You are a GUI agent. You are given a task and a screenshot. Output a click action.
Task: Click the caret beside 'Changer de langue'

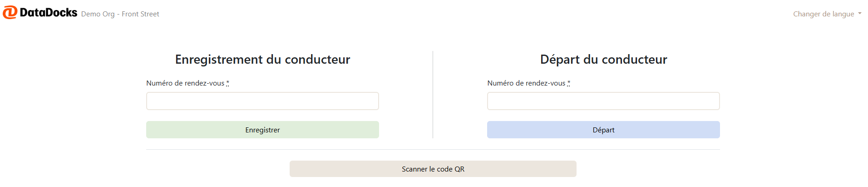[859, 14]
